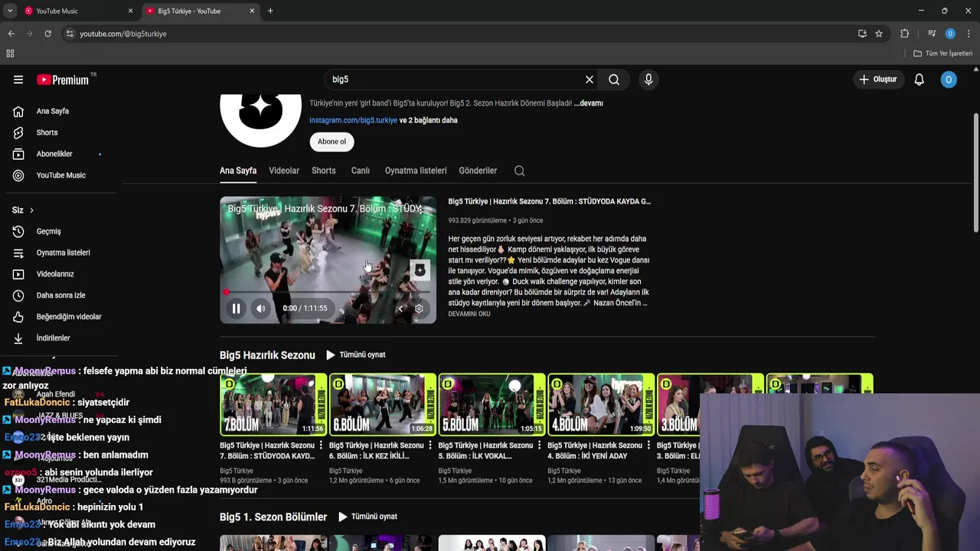Pause the featured video
The height and width of the screenshot is (551, 980).
[236, 308]
